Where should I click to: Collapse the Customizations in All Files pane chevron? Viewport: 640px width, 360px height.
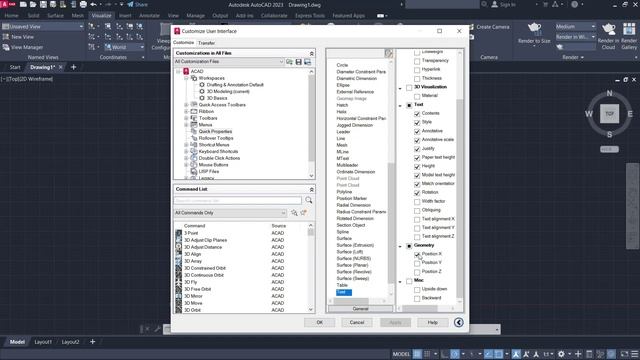click(311, 53)
